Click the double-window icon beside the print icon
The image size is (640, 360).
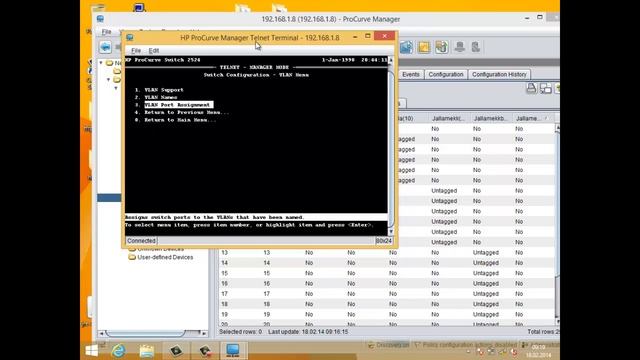[x=545, y=88]
